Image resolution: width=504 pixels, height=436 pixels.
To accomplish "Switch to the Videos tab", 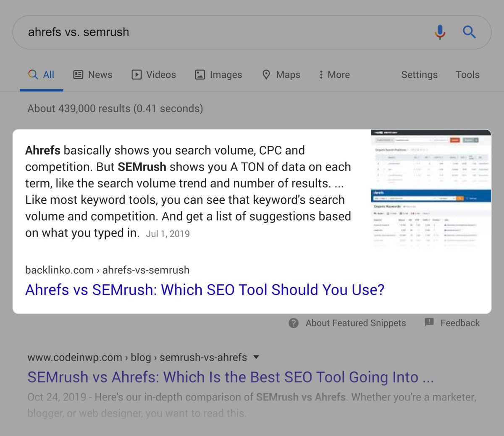I will 154,75.
